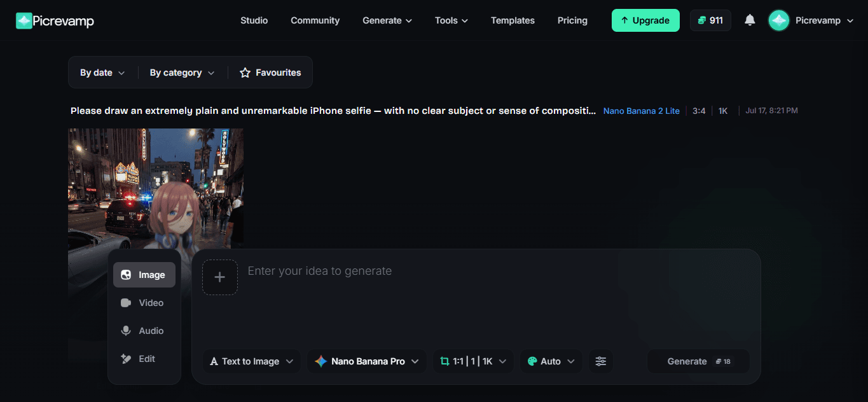Click the plus box to add image
Viewport: 868px width, 402px height.
pos(220,277)
